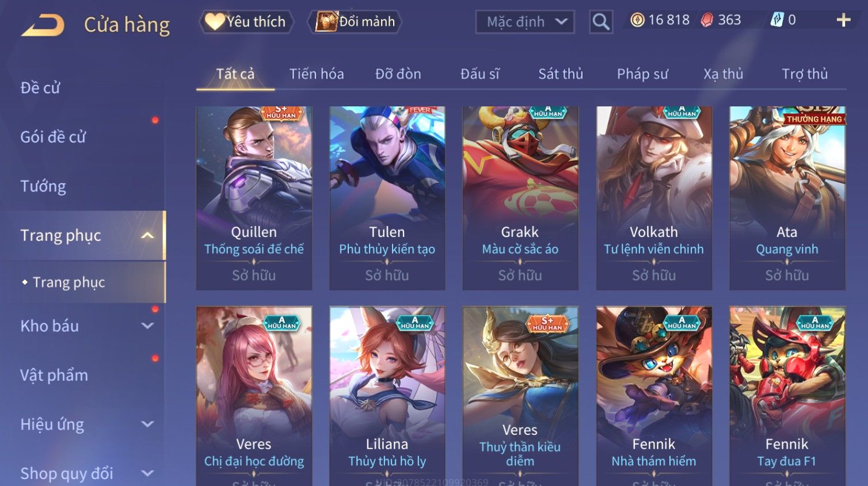Open Yêu thích heart favorites

point(246,22)
